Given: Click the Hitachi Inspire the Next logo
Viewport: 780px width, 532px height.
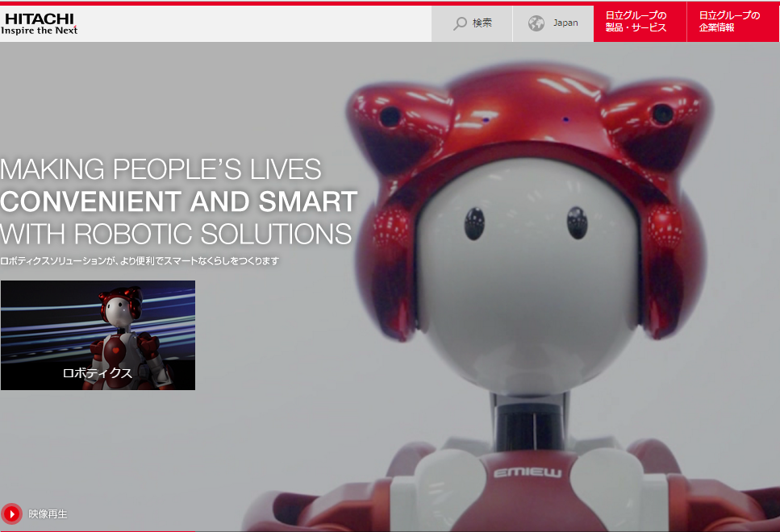Looking at the screenshot, I should click(x=40, y=24).
